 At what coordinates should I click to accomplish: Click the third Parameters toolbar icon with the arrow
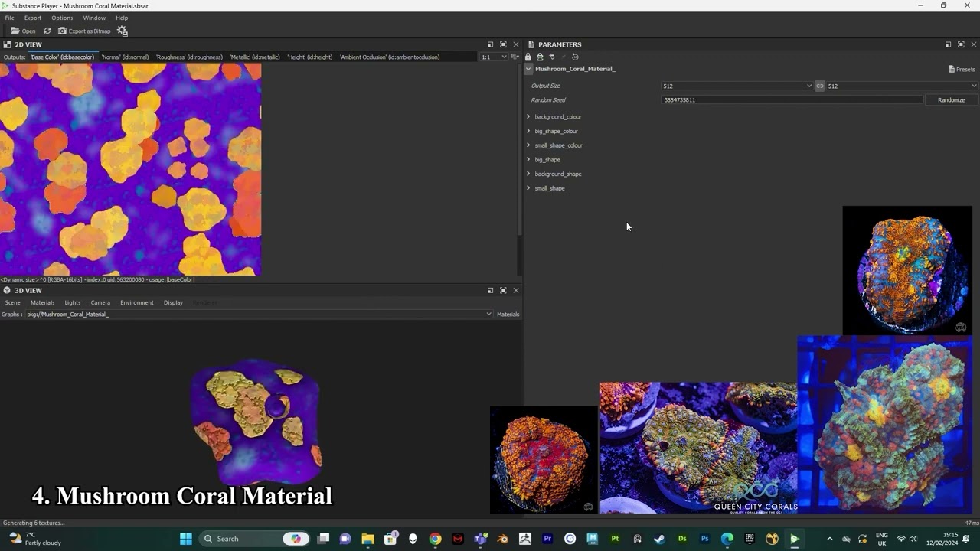tap(552, 57)
